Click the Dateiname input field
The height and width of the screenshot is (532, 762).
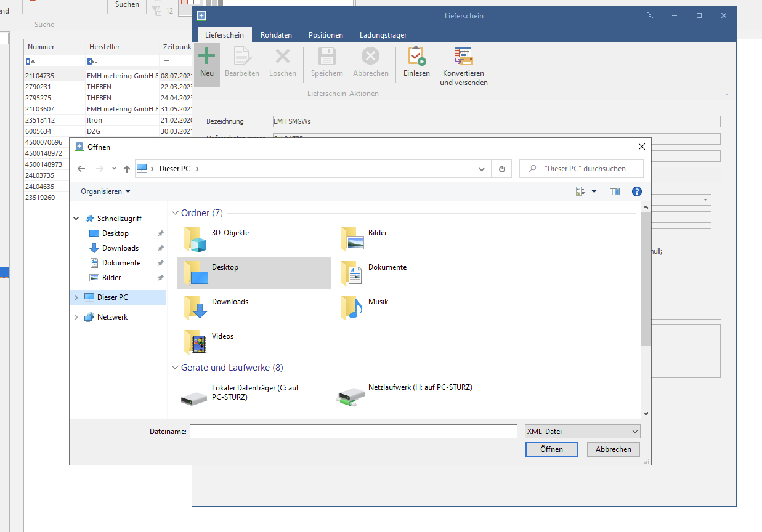(353, 432)
